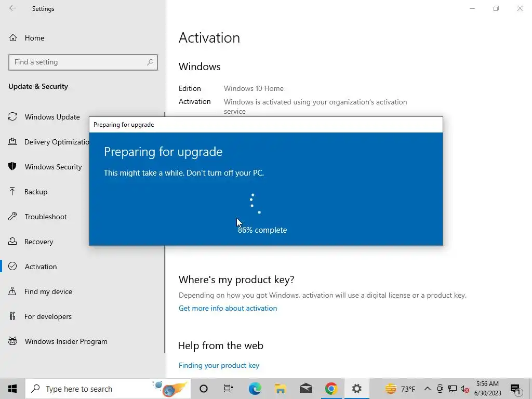
Task: Click the Find a setting search box
Action: point(83,62)
